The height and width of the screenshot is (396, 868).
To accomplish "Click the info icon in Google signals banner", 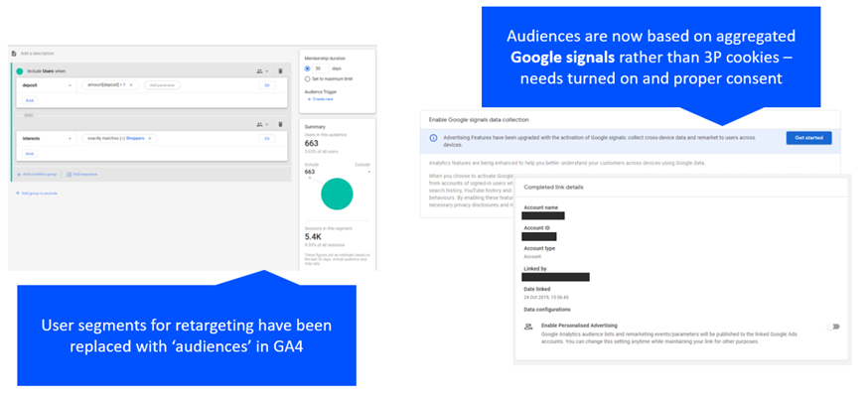I will (433, 138).
